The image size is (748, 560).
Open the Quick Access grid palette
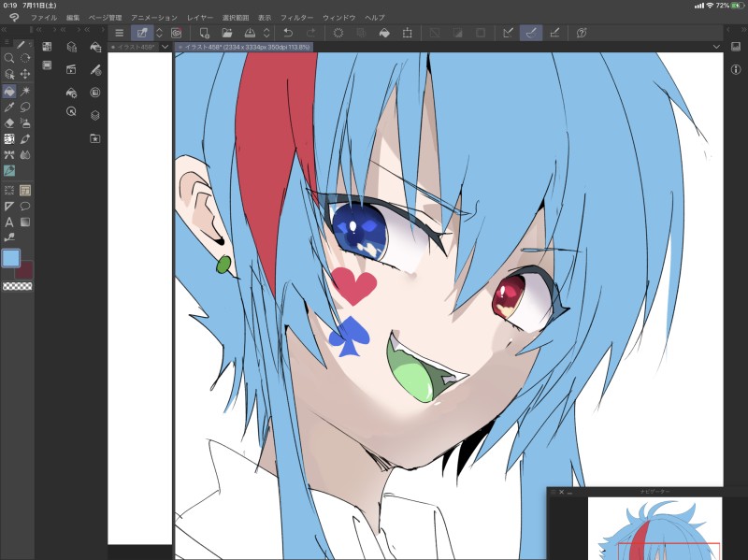click(x=47, y=47)
